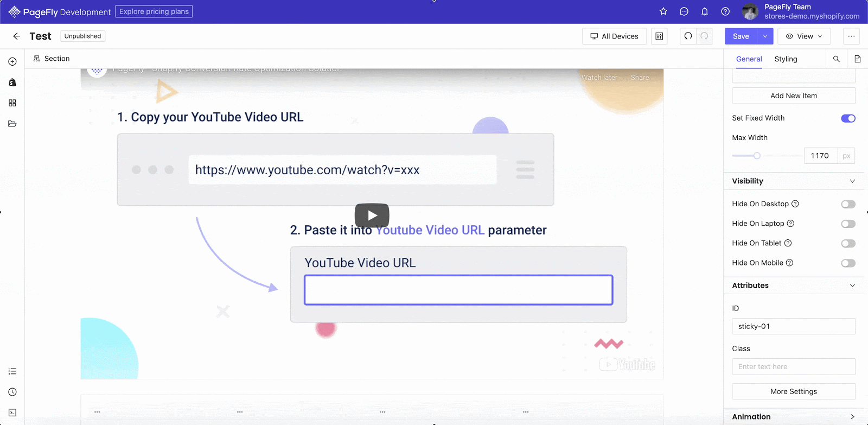Click the PageFly Team avatar
The image size is (868, 425).
(750, 11)
